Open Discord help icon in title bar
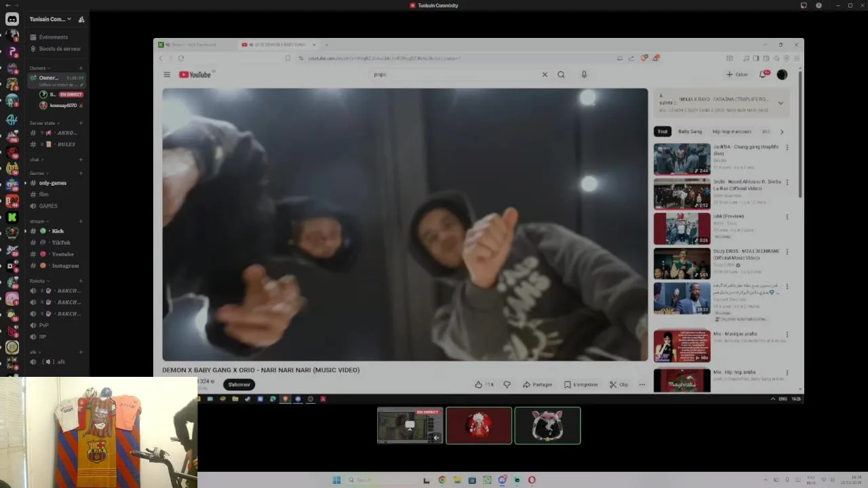This screenshot has height=488, width=868. point(818,5)
